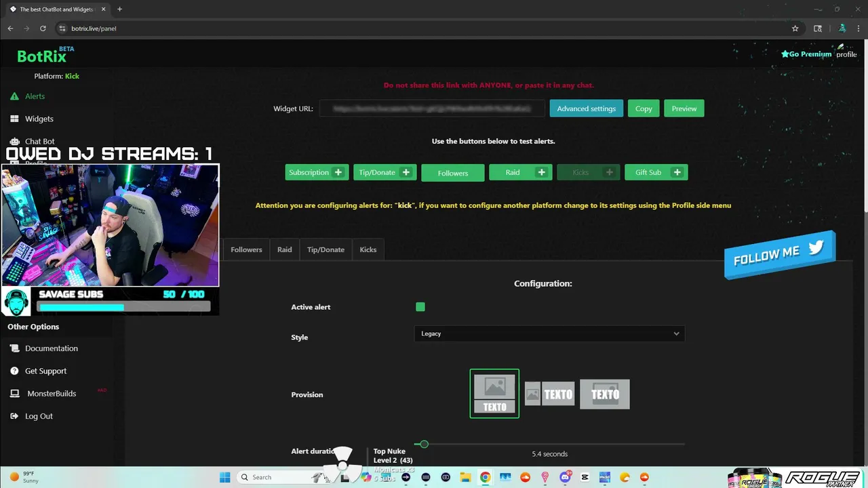Click the 'Other Options' sidebar heading
The width and height of the screenshot is (868, 488).
coord(33,327)
